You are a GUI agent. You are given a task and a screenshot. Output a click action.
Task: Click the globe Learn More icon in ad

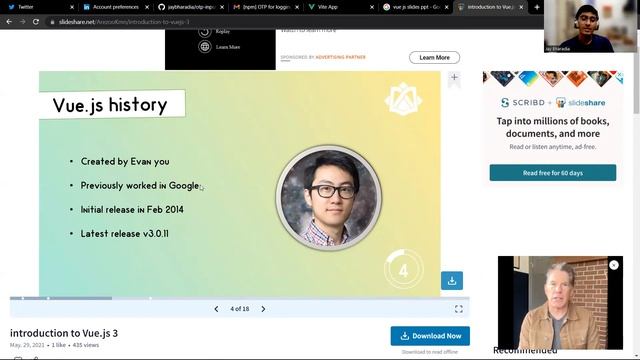click(x=204, y=47)
